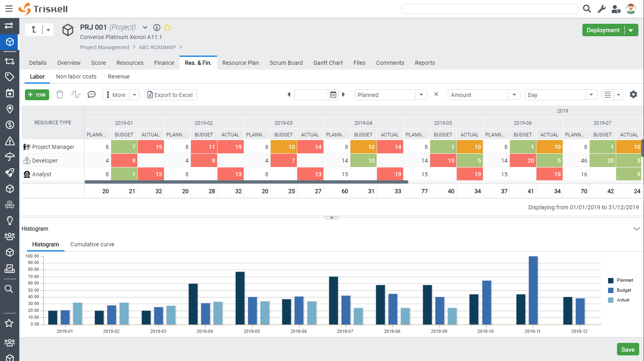Open the comments speech bubble icon

click(91, 95)
